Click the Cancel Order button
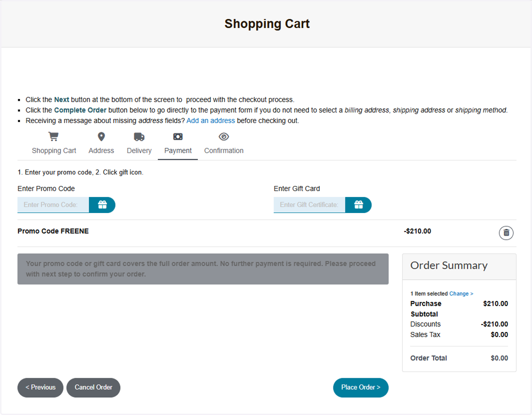This screenshot has width=532, height=415. 94,387
